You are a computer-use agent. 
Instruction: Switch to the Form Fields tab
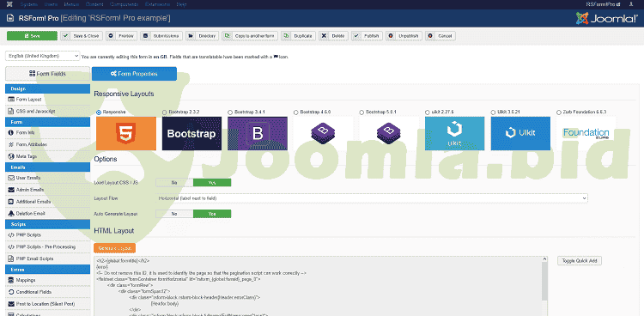pyautogui.click(x=47, y=74)
